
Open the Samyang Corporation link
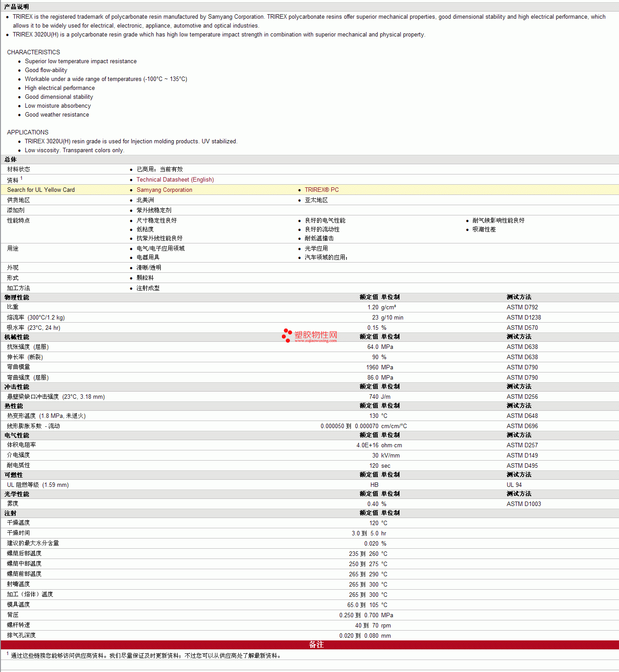click(164, 190)
